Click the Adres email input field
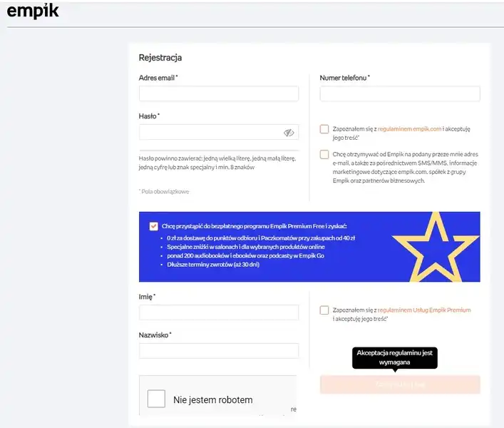Viewport: 504px width, 428px height. point(219,93)
